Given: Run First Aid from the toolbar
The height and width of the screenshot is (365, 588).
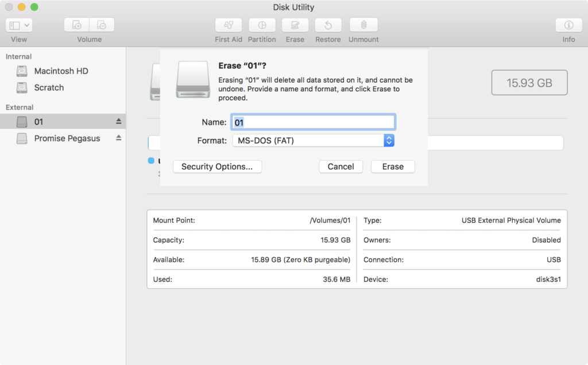Looking at the screenshot, I should (229, 25).
